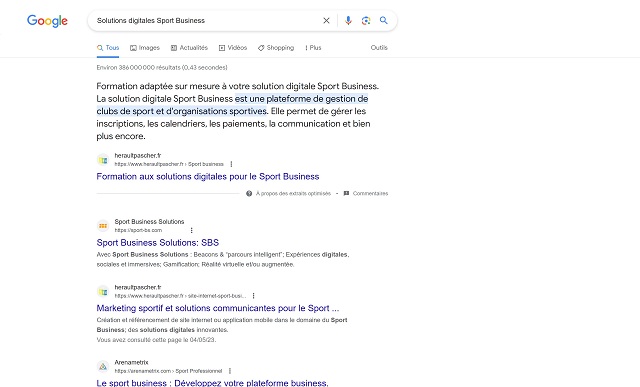This screenshot has height=387, width=640.
Task: Open link Formation aux solutions digitales pour le Sport Business
Action: pyautogui.click(x=208, y=176)
